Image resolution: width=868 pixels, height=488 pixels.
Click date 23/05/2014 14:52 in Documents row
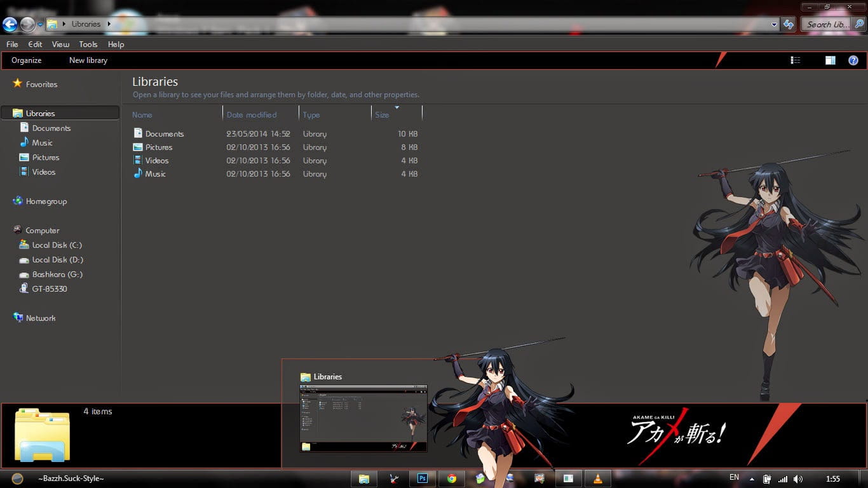pyautogui.click(x=258, y=133)
